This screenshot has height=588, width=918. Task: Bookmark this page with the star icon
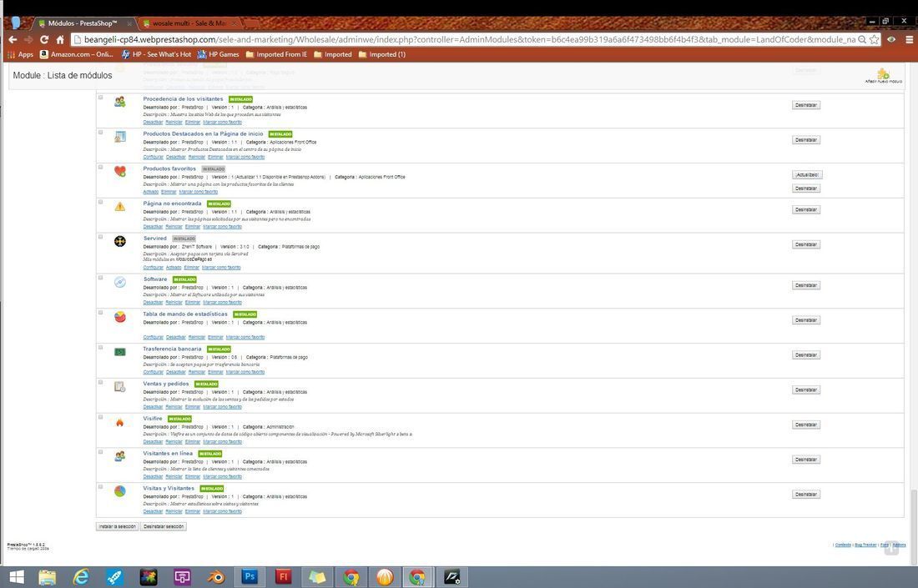[x=874, y=39]
